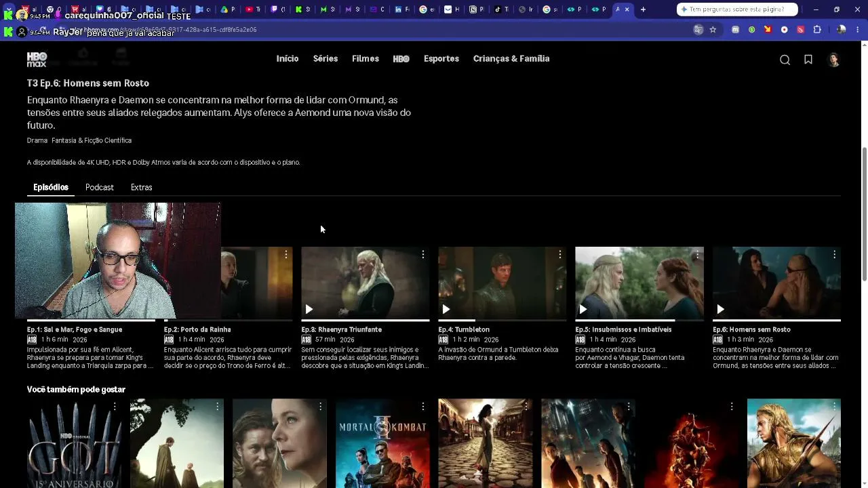Screen dimensions: 868x488
Task: Open episode title 'Ep.5: Insubmissos e Imbatíveis'
Action: (623, 329)
